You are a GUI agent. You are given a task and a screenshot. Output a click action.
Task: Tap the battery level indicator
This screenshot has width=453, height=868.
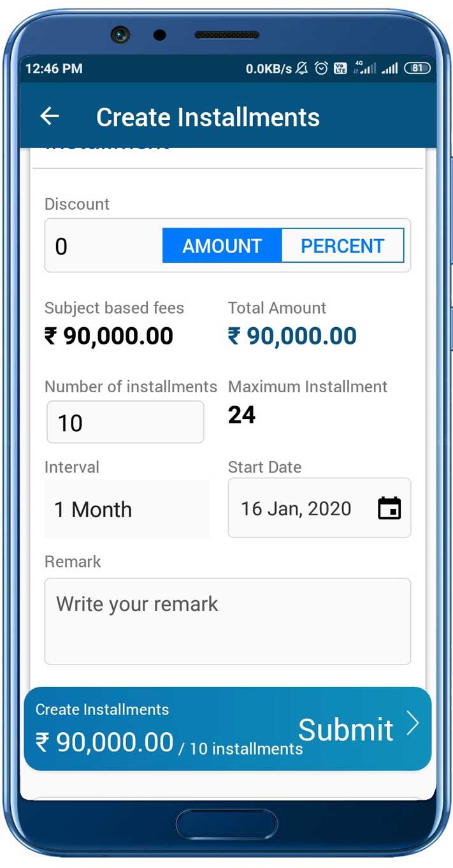[x=417, y=68]
